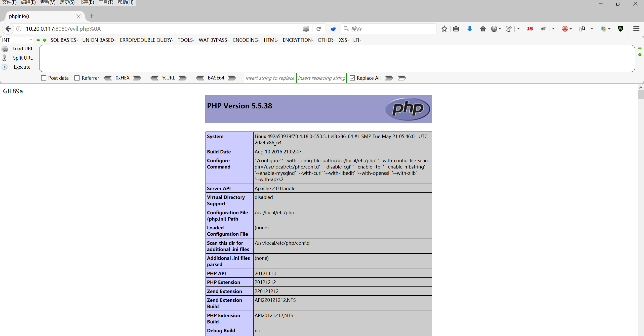Enable the Post data checkbox

(44, 78)
